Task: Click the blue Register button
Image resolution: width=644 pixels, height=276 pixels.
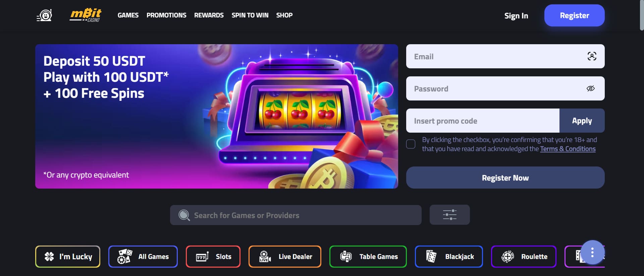Action: tap(574, 15)
